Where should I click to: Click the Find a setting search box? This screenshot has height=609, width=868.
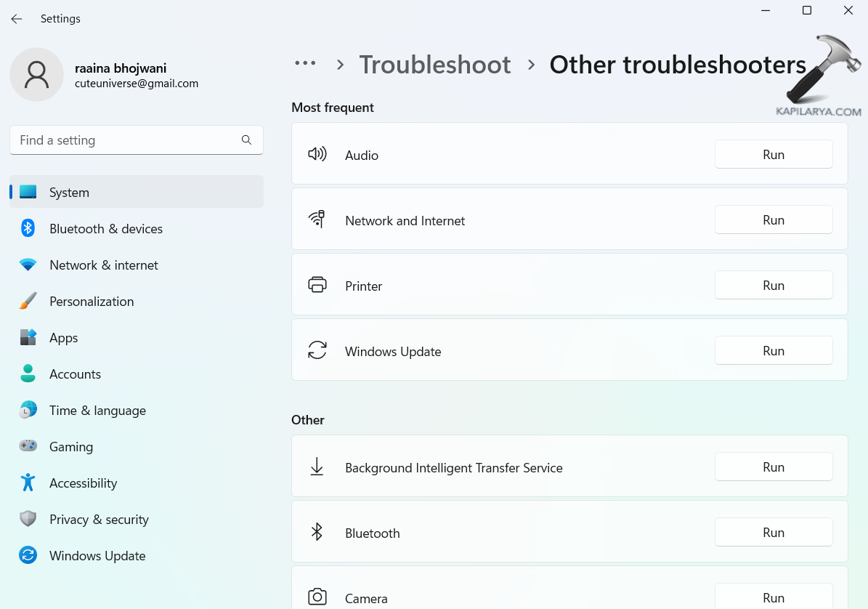point(123,140)
